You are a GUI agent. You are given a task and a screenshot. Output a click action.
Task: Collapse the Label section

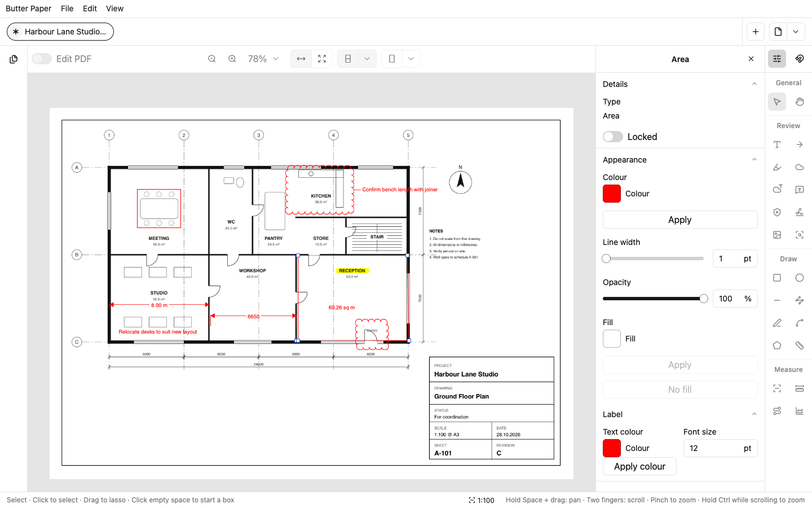pyautogui.click(x=754, y=414)
